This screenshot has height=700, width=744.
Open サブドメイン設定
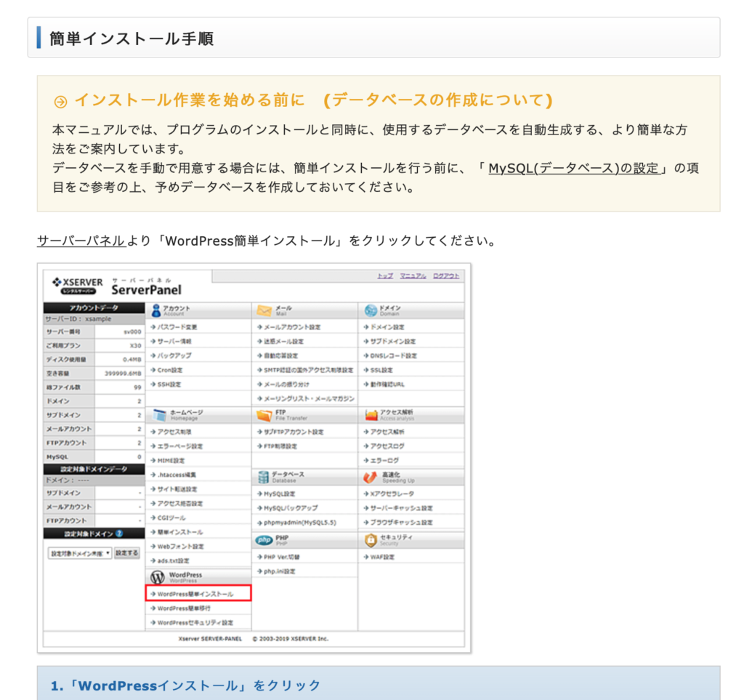tap(393, 341)
